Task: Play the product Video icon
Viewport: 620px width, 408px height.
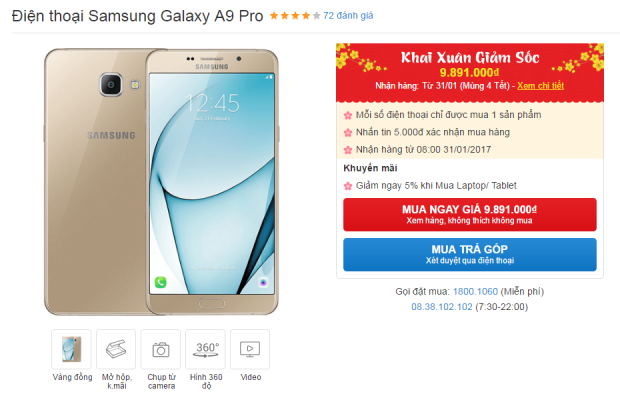Action: point(250,349)
